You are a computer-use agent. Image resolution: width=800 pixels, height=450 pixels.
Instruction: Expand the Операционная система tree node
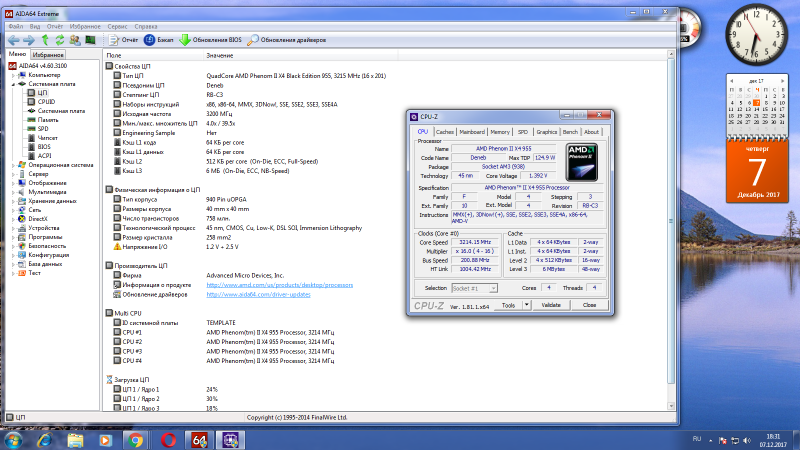pyautogui.click(x=15, y=165)
